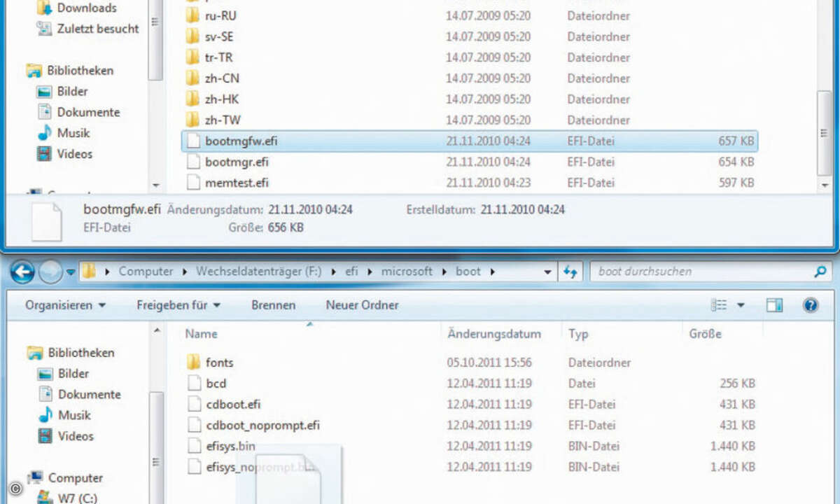The width and height of the screenshot is (840, 504).
Task: Navigate back using the blue back arrow
Action: [22, 272]
